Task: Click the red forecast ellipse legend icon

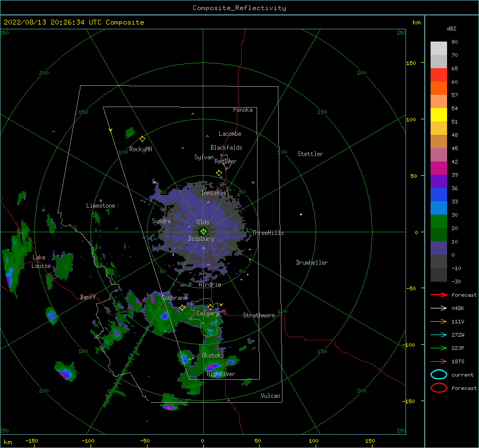Action: (x=439, y=388)
